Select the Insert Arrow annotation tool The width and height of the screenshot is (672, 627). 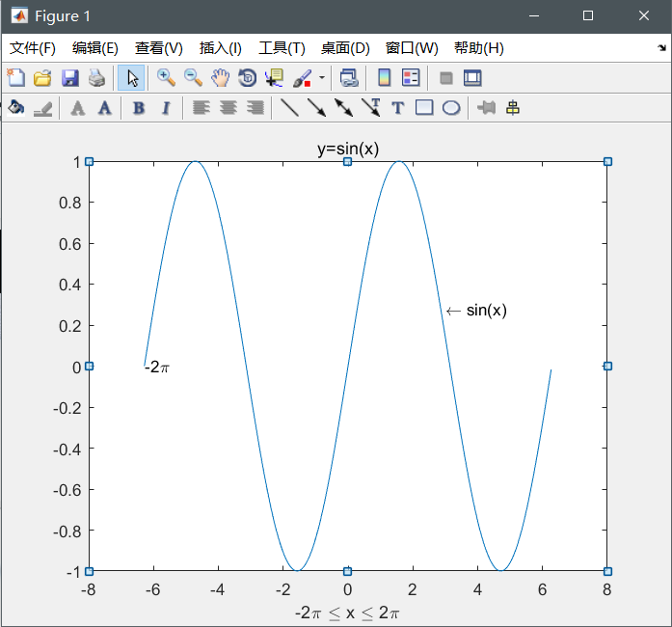pyautogui.click(x=316, y=108)
